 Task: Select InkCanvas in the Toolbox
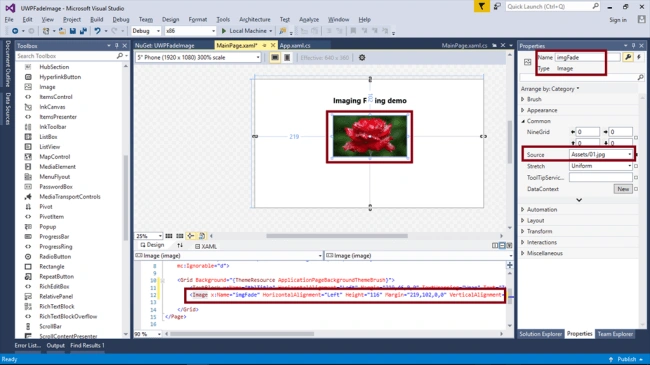click(52, 107)
